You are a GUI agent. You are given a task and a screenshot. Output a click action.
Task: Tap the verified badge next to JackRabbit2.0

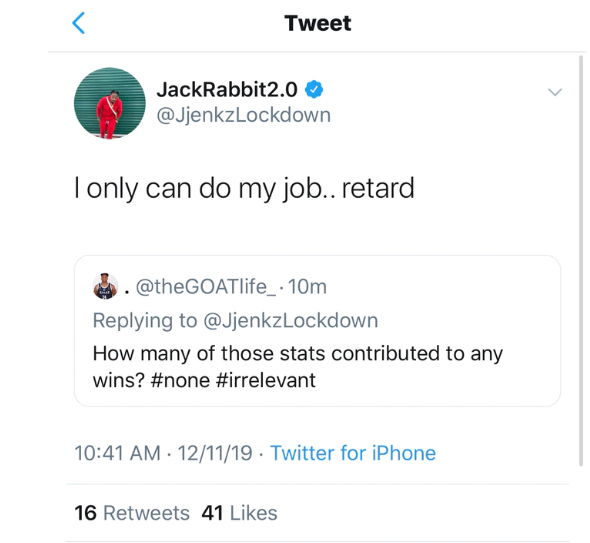click(x=314, y=90)
